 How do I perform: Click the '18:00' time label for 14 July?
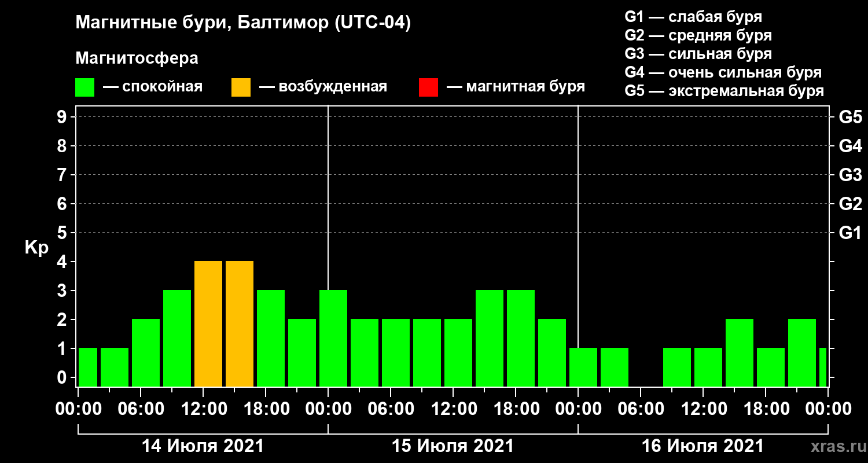click(266, 409)
